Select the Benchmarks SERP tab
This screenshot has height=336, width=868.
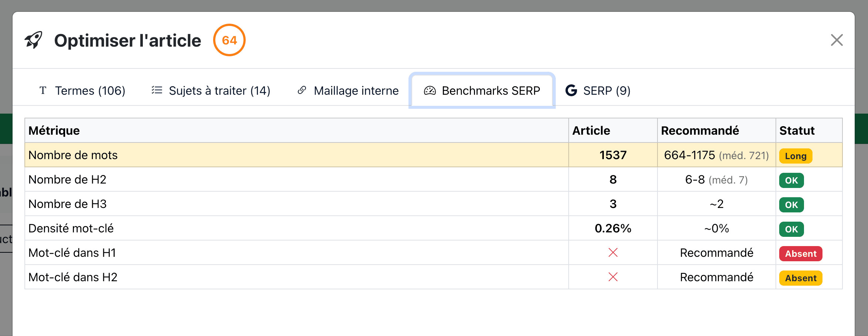pos(482,91)
